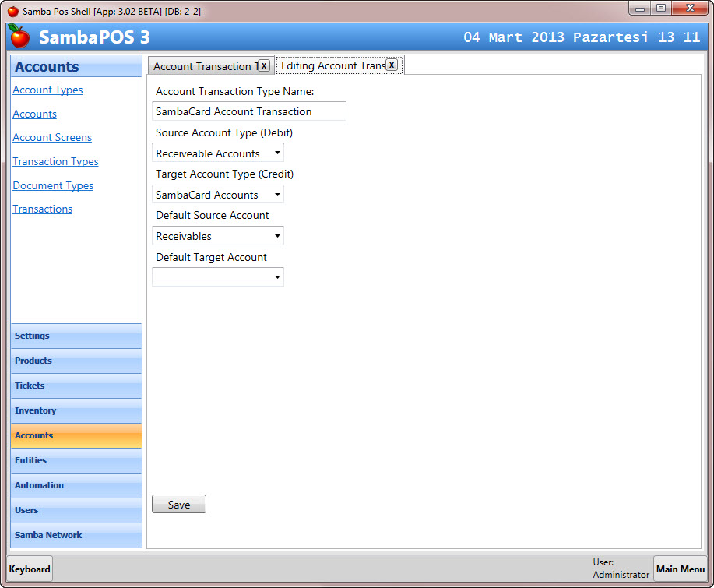Go to the Account Screens link
714x588 pixels.
click(x=52, y=138)
